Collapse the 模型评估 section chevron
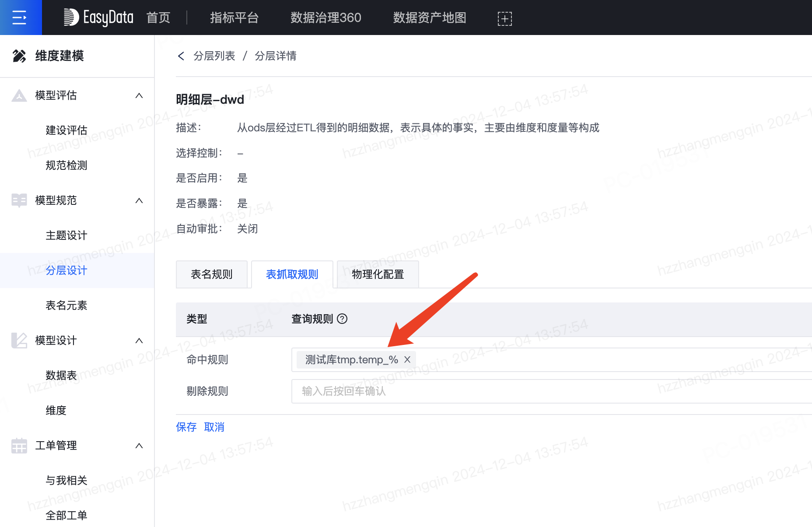The width and height of the screenshot is (812, 527). (x=139, y=95)
